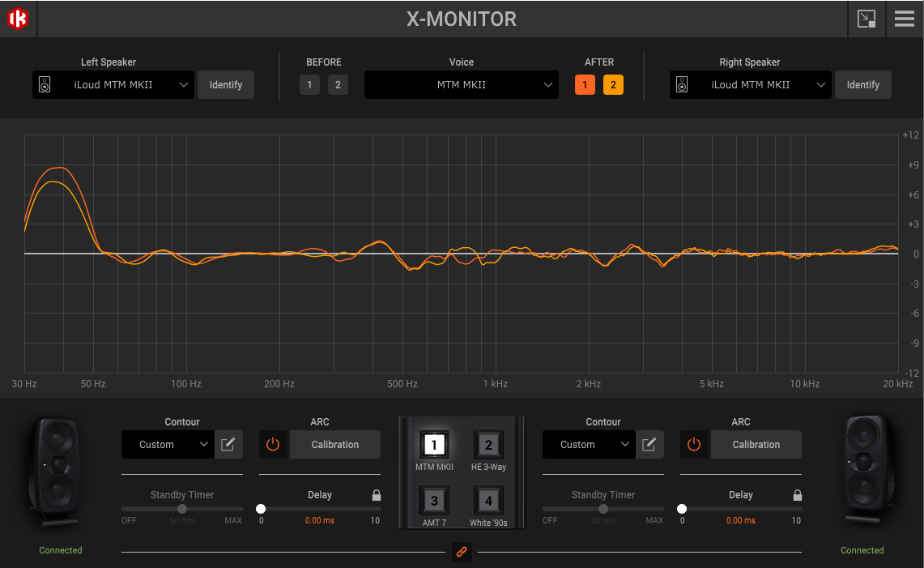Click the right speaker model icon

click(x=682, y=84)
